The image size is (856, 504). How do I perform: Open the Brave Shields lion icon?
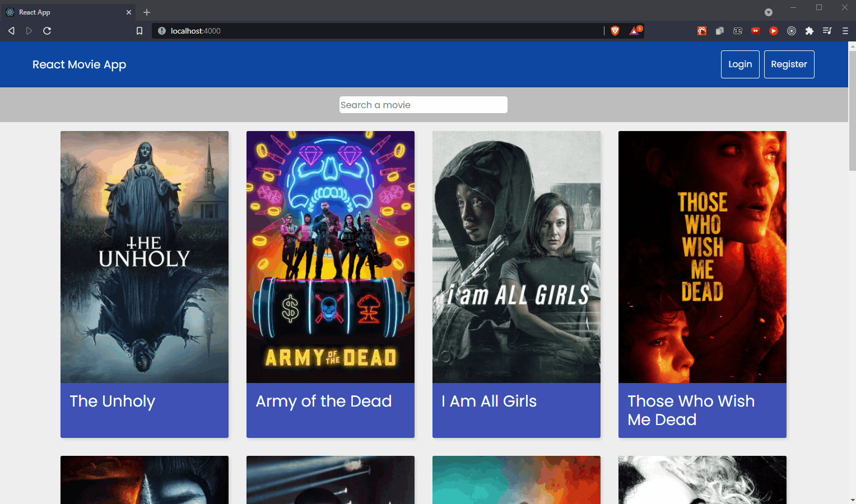[x=615, y=31]
